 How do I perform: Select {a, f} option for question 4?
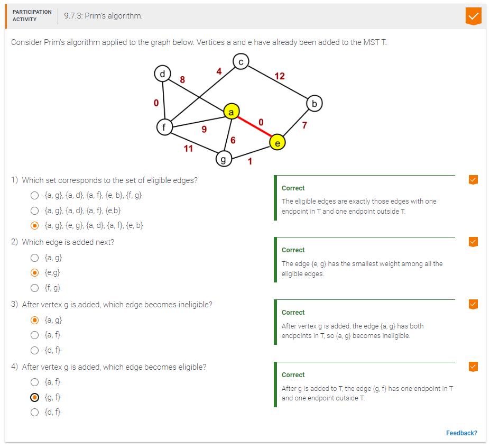pyautogui.click(x=35, y=382)
